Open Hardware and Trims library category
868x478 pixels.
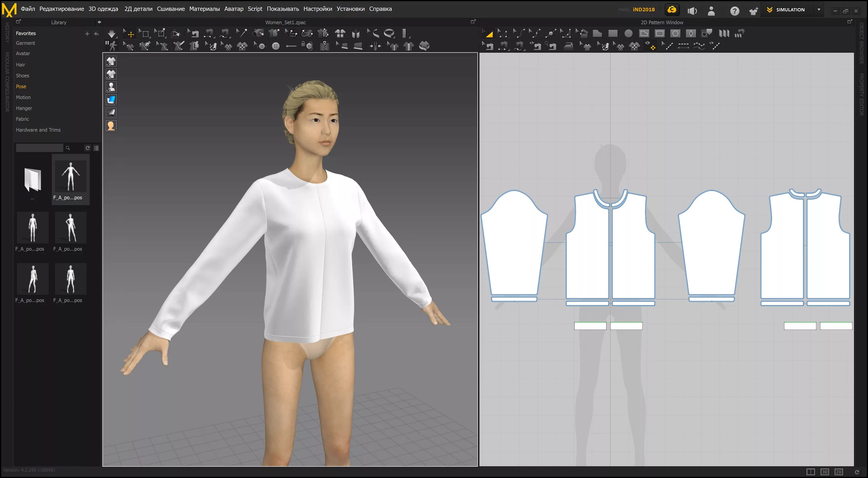pyautogui.click(x=38, y=130)
